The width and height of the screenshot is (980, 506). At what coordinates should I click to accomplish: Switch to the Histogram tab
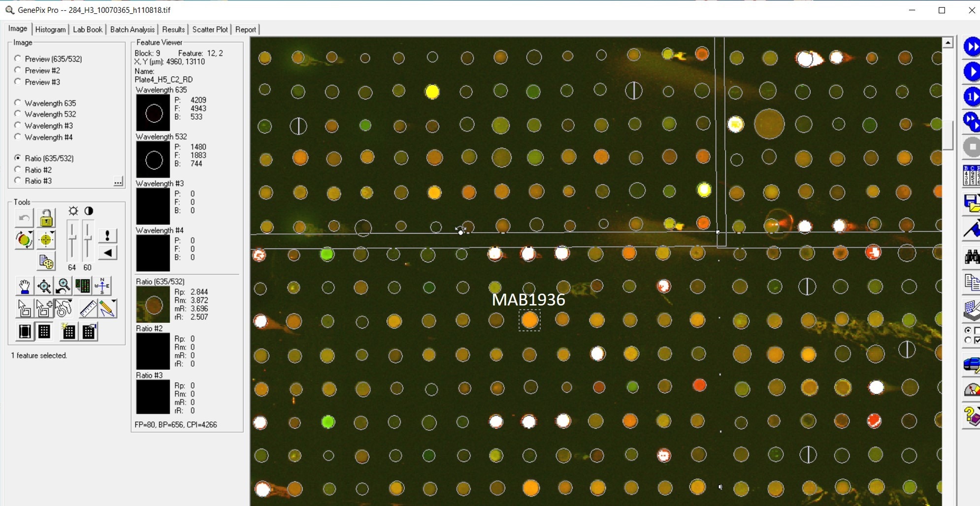50,30
